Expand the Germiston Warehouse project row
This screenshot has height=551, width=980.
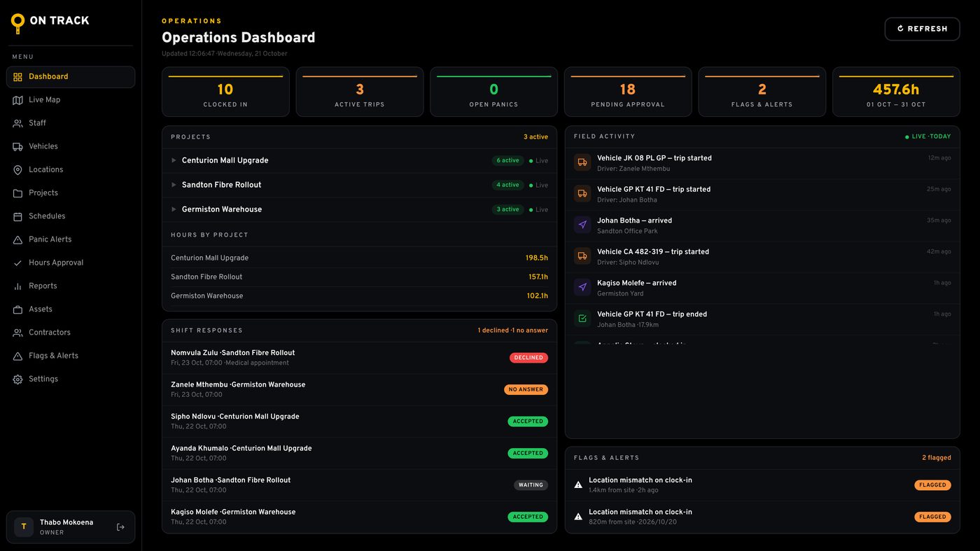point(359,209)
